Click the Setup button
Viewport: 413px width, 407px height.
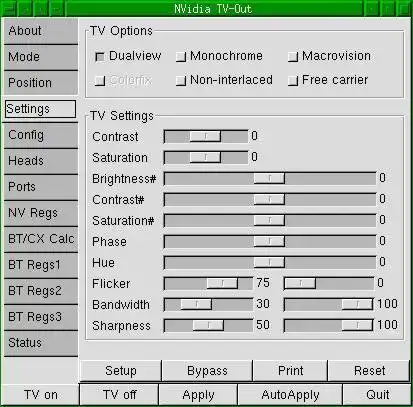point(121,371)
